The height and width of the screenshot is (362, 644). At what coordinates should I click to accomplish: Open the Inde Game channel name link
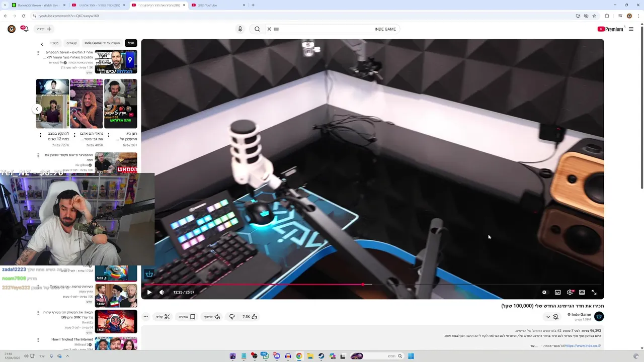pyautogui.click(x=581, y=314)
